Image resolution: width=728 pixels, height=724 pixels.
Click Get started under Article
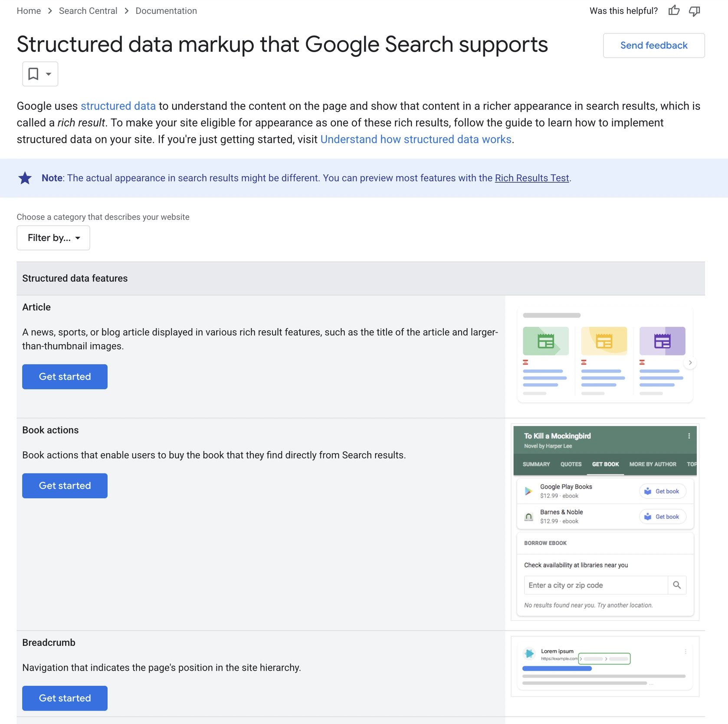64,377
